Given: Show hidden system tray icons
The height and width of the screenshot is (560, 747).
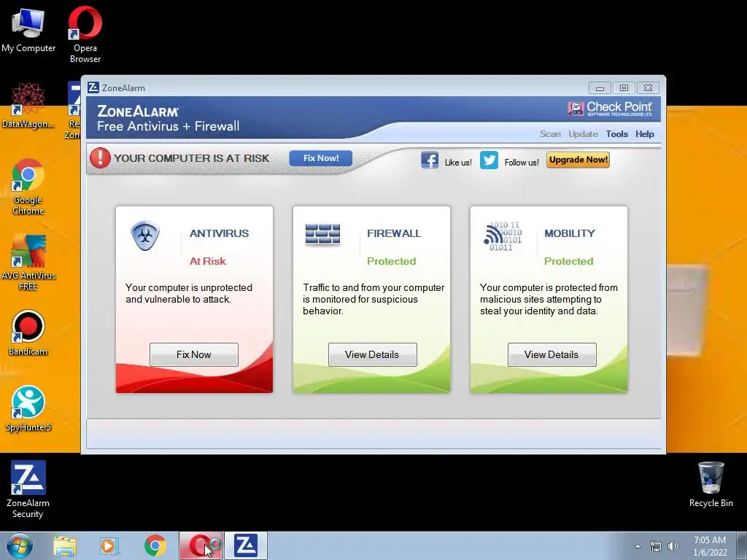Looking at the screenshot, I should (638, 547).
